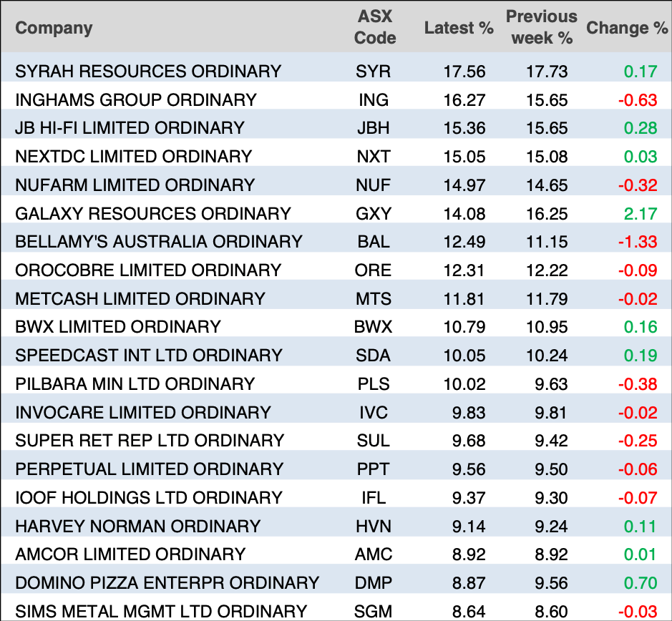
Task: Click Syrah Resources latest value 17.56
Action: tap(464, 72)
